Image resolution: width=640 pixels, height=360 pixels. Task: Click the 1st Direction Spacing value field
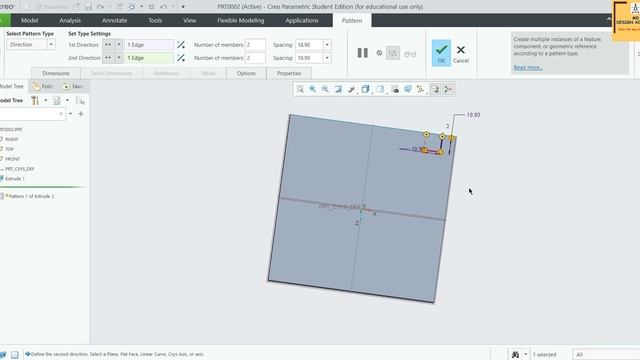pyautogui.click(x=309, y=45)
